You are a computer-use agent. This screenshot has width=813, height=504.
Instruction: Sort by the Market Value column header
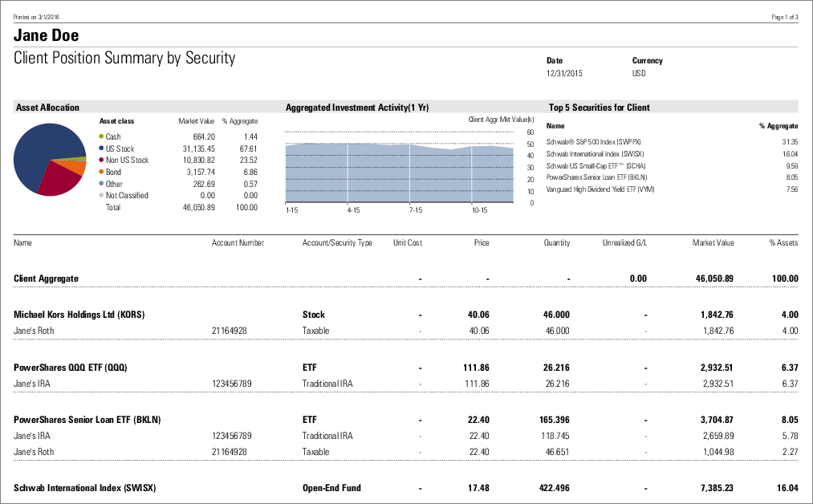coord(712,242)
